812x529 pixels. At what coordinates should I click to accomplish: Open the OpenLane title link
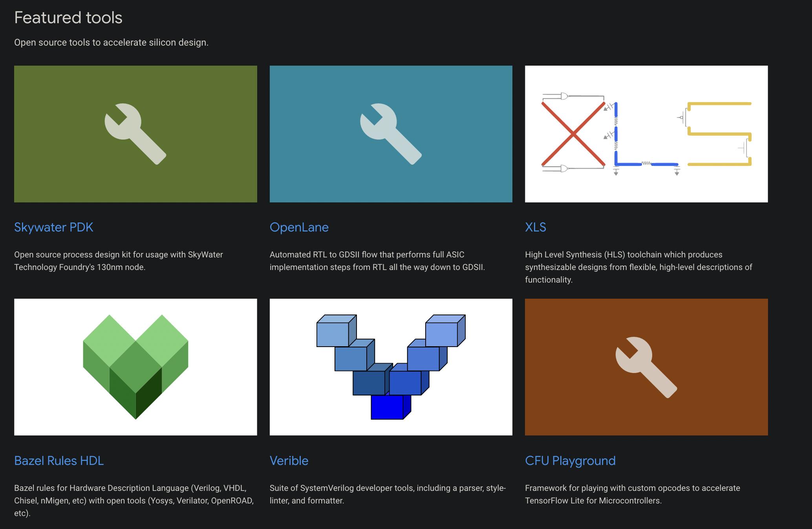tap(299, 227)
